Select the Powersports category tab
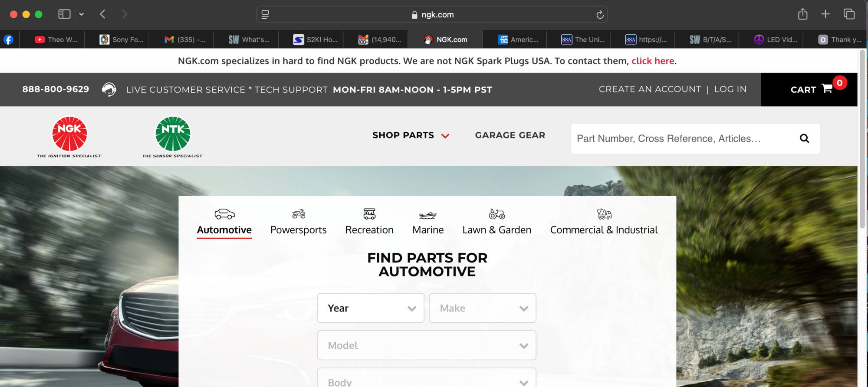This screenshot has height=387, width=868. coord(298,222)
